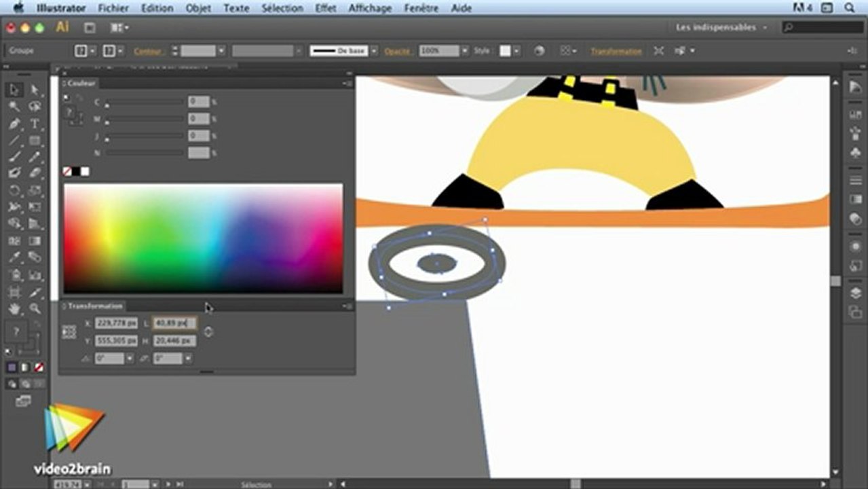868x489 pixels.
Task: Pick the Width tool
Action: pyautogui.click(x=15, y=206)
